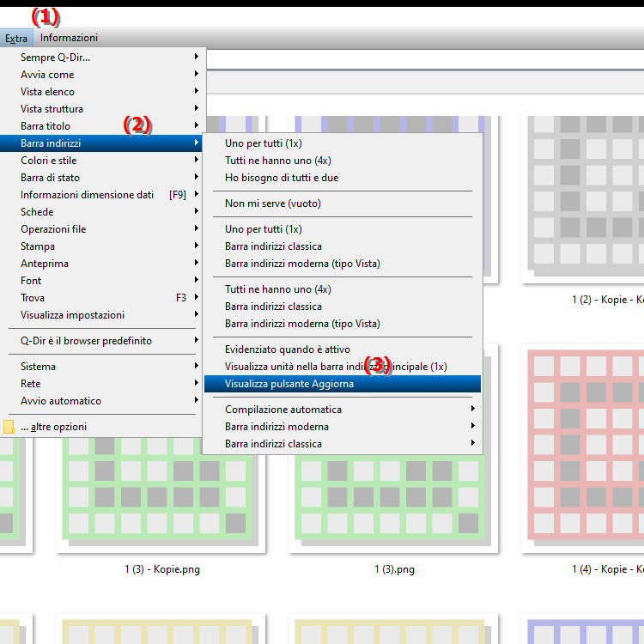Image resolution: width=644 pixels, height=644 pixels.
Task: Open the Operazioni file submenu
Action: [x=100, y=229]
